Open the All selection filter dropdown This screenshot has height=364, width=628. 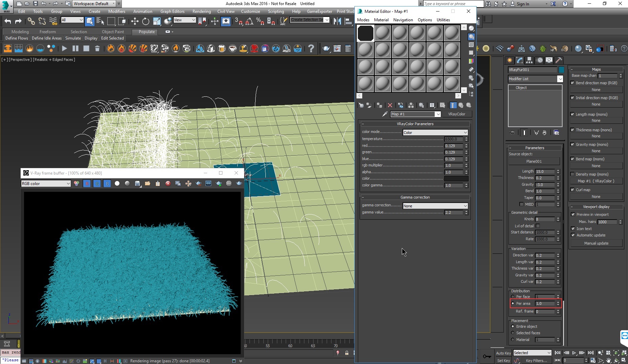(72, 20)
